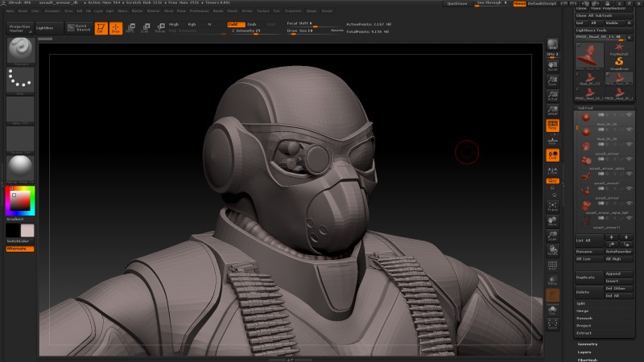This screenshot has width=644, height=362.
Task: Toggle L.Sym symmetry button
Action: coord(552,171)
